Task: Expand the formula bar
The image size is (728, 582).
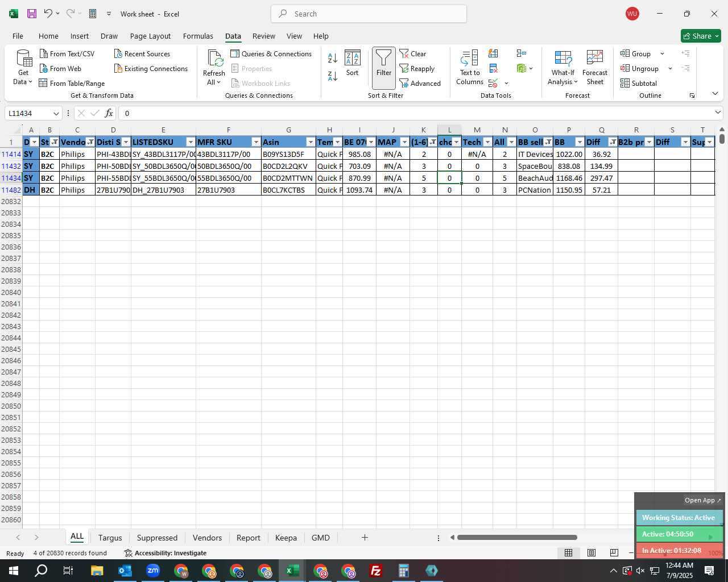Action: tap(718, 113)
